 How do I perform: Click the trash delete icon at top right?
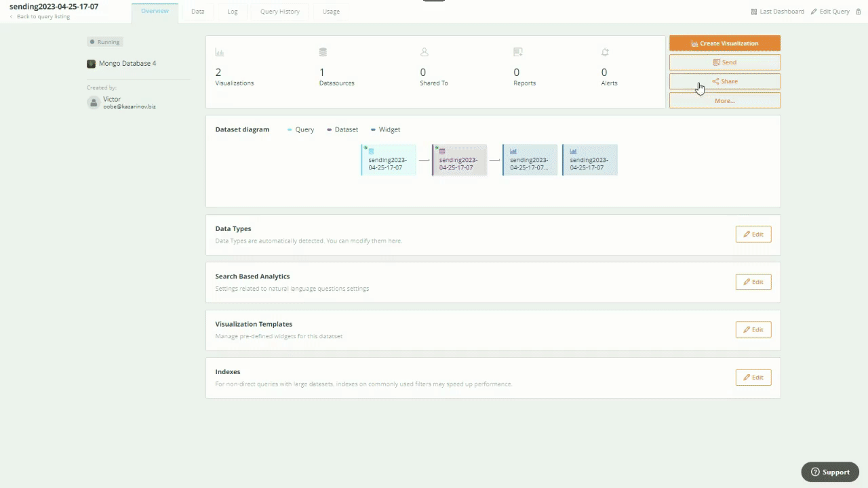click(x=859, y=12)
